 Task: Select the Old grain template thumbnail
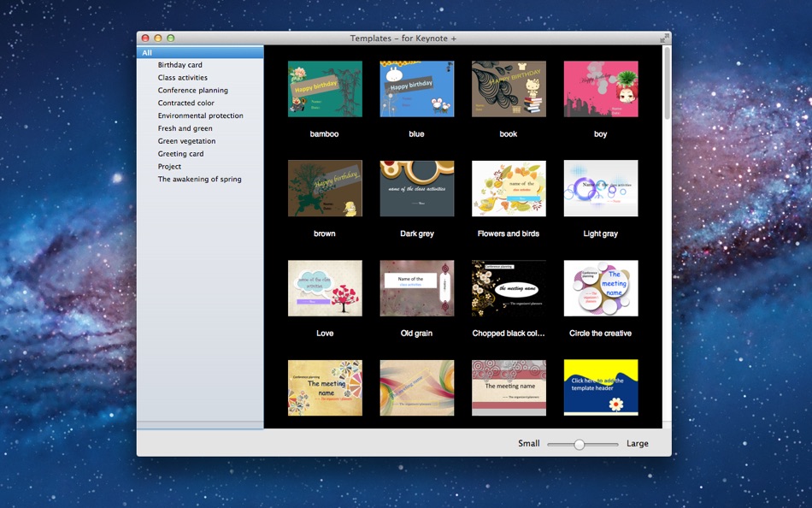coord(417,288)
